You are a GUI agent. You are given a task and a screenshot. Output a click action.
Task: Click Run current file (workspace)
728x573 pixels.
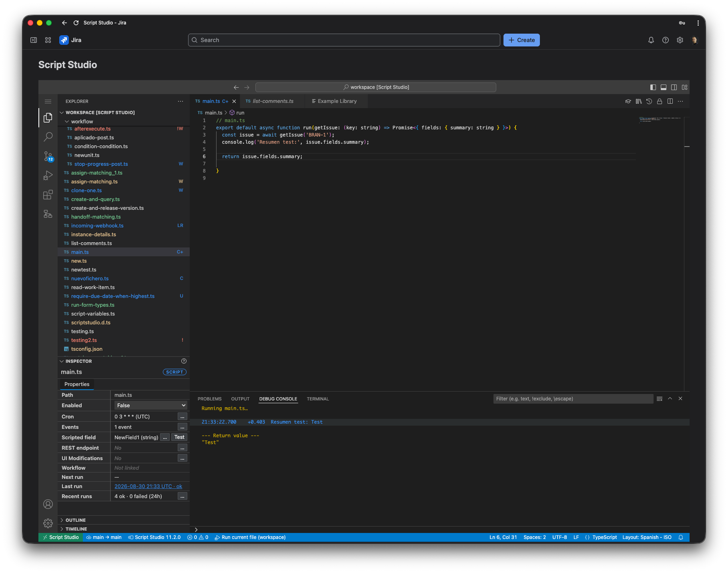click(250, 537)
